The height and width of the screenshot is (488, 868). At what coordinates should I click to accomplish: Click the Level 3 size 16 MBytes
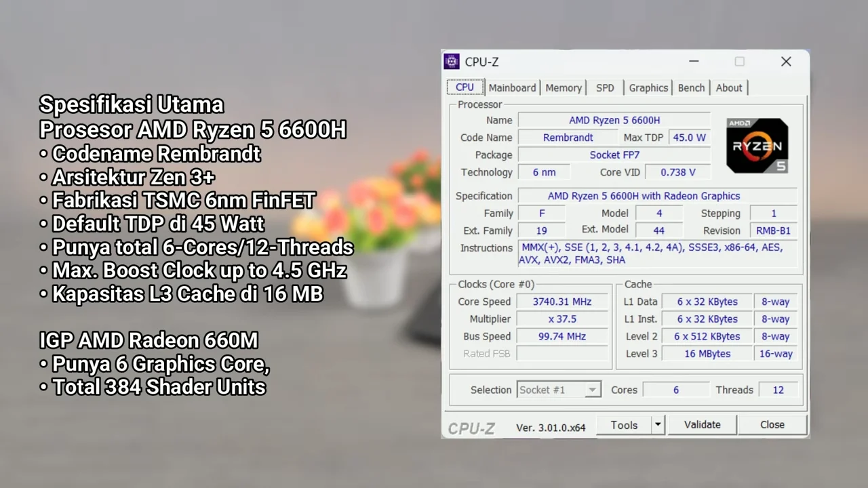tap(707, 354)
